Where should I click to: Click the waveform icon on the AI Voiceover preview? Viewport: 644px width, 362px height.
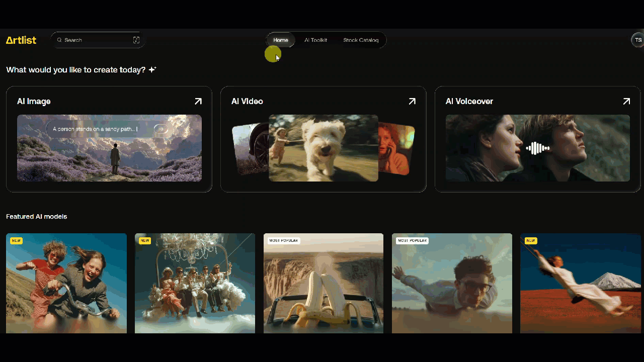point(537,148)
